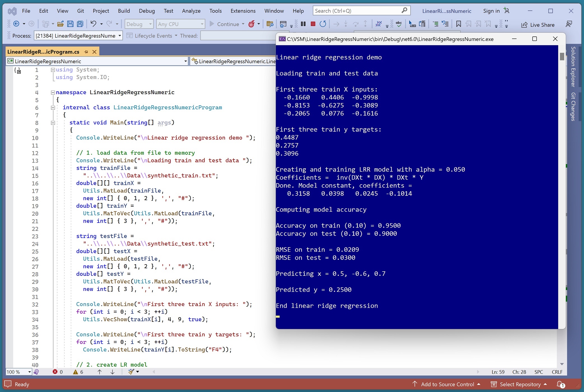Pause execution using the Break All icon
The width and height of the screenshot is (584, 392).
click(303, 24)
